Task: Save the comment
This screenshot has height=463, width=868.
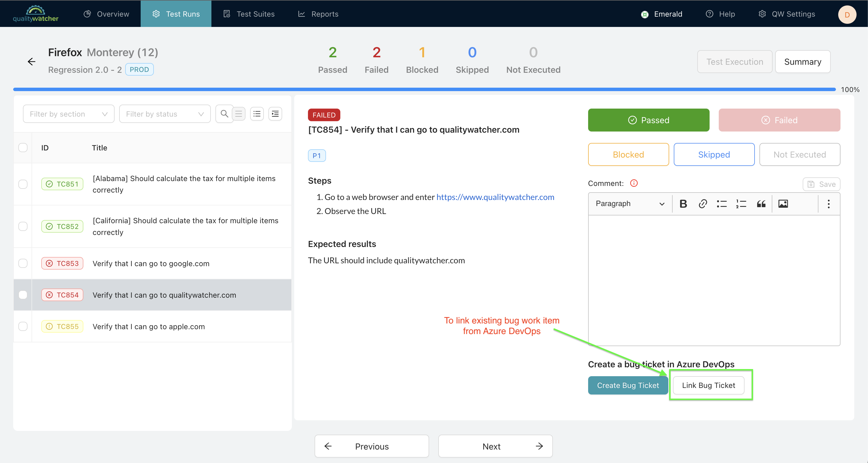Action: point(822,184)
